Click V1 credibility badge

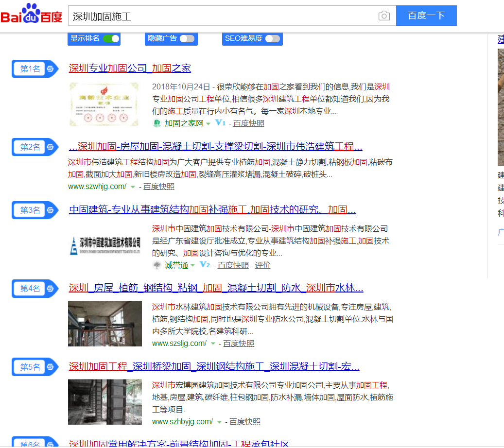221,123
